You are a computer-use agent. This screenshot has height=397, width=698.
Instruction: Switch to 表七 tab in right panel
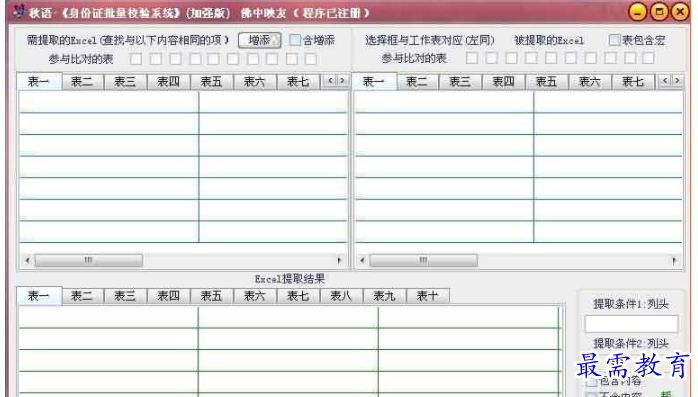[633, 82]
